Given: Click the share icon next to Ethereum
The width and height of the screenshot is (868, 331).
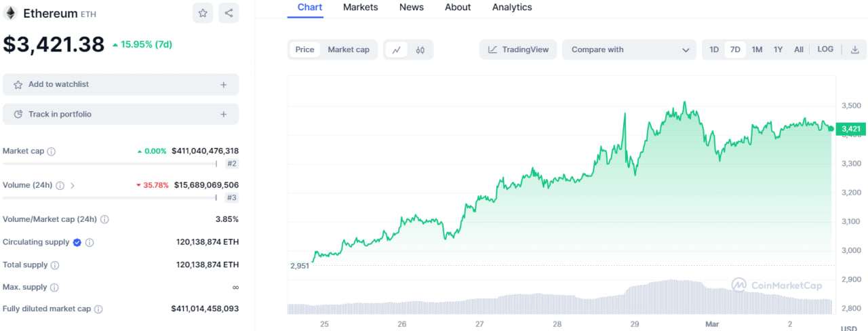Looking at the screenshot, I should click(x=229, y=13).
